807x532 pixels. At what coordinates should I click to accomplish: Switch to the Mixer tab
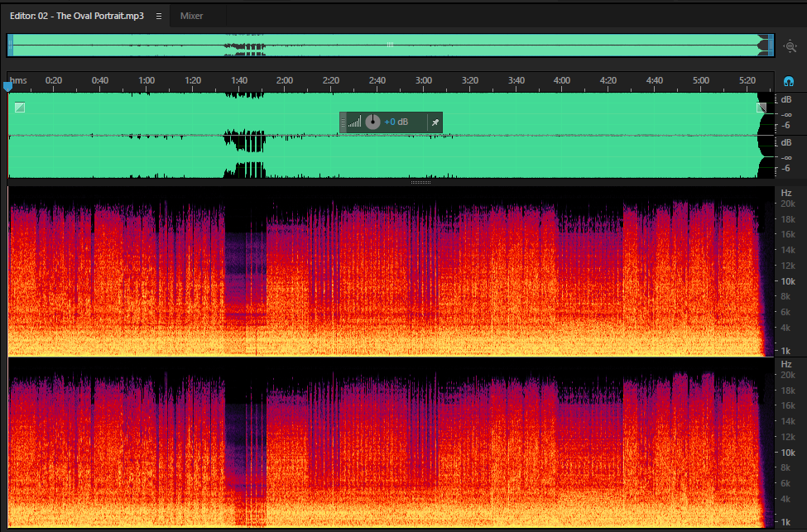[x=191, y=16]
